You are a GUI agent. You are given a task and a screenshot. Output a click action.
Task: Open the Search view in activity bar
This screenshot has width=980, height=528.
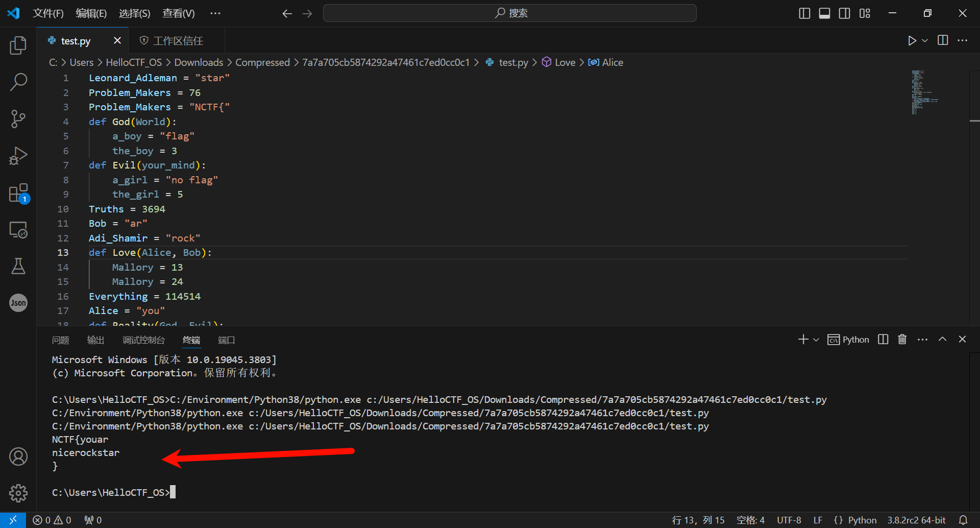[x=18, y=82]
